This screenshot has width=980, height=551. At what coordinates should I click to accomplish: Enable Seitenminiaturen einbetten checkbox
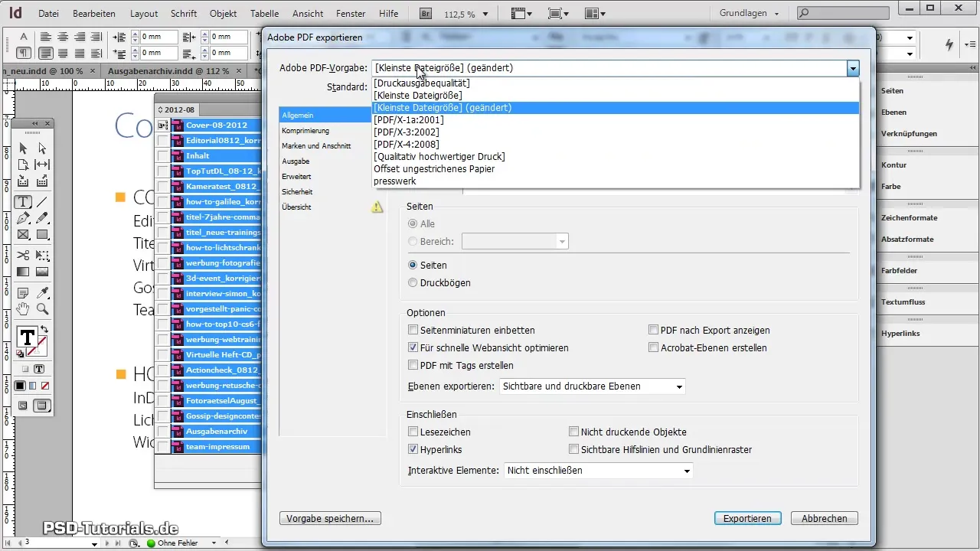tap(413, 330)
